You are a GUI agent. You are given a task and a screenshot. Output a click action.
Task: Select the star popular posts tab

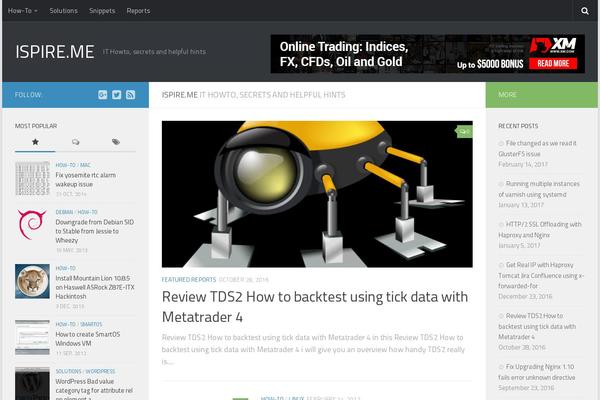35,142
